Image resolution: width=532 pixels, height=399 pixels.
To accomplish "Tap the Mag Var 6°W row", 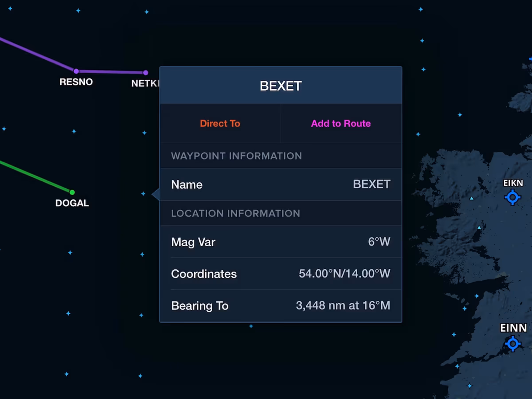I will (281, 242).
